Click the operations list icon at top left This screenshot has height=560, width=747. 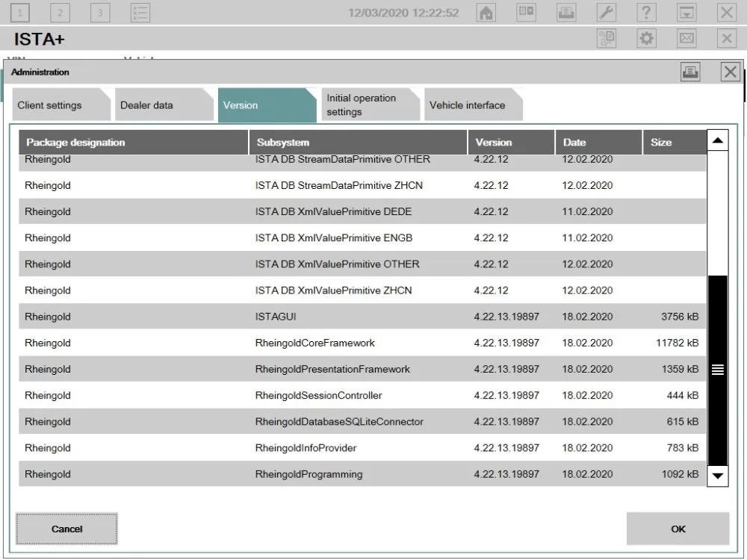[140, 13]
